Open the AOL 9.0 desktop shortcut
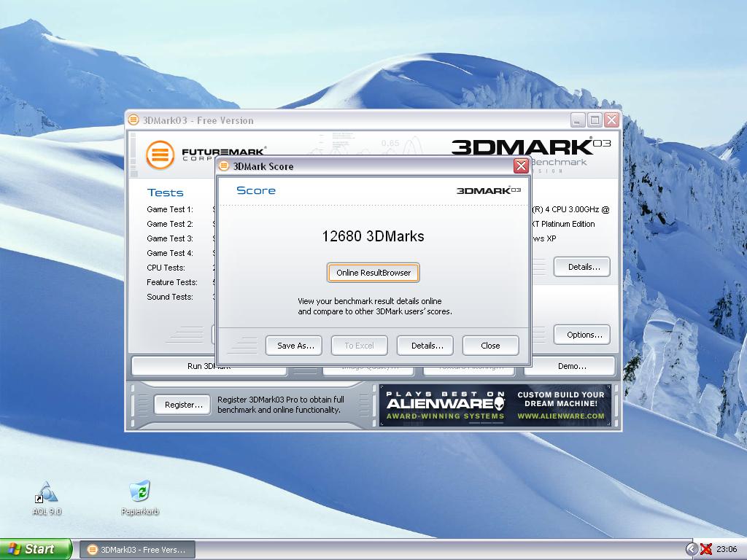Viewport: 747px width, 560px height. click(x=46, y=499)
